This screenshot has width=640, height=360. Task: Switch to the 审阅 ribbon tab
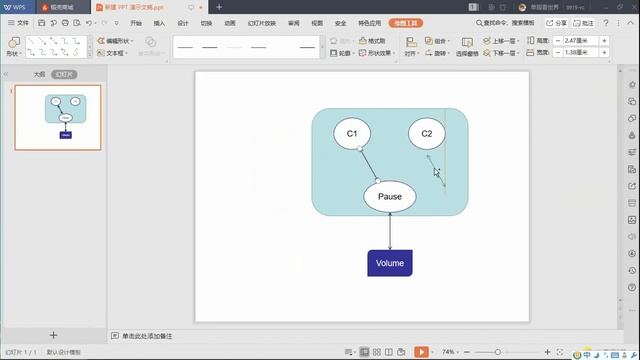[x=293, y=23]
